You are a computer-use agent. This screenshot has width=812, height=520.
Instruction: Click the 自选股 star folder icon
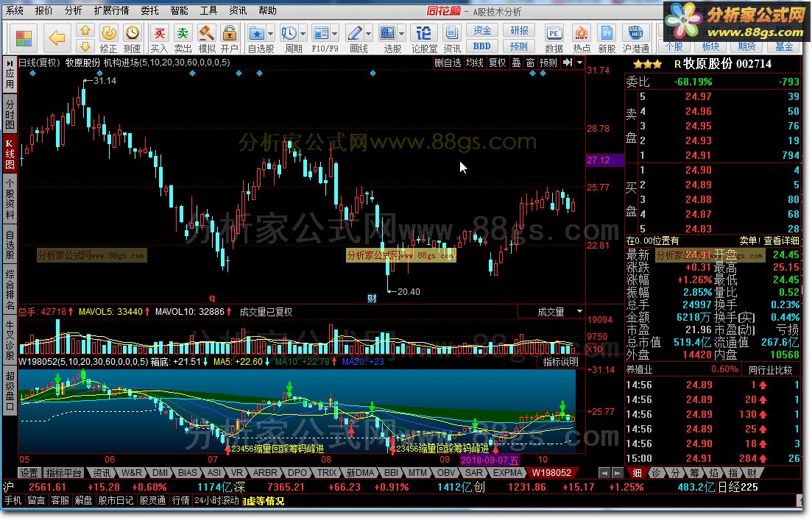click(x=257, y=34)
